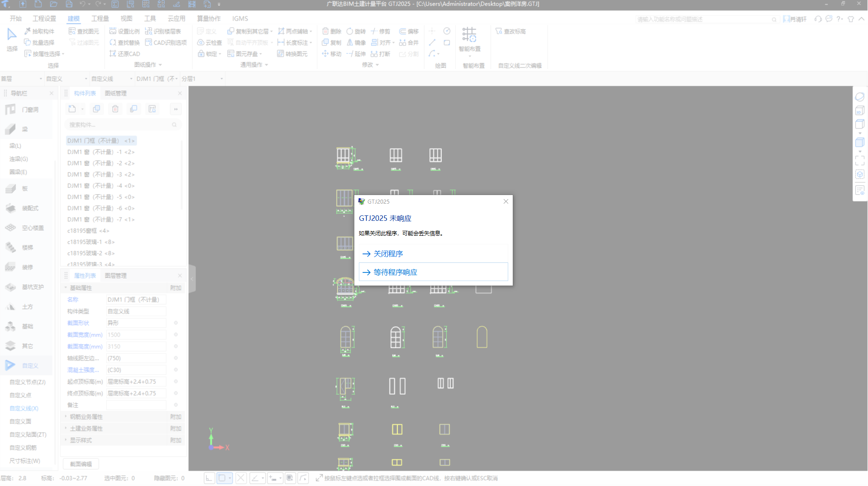Click the 镜像 tool
Image resolution: width=868 pixels, height=486 pixels.
356,43
